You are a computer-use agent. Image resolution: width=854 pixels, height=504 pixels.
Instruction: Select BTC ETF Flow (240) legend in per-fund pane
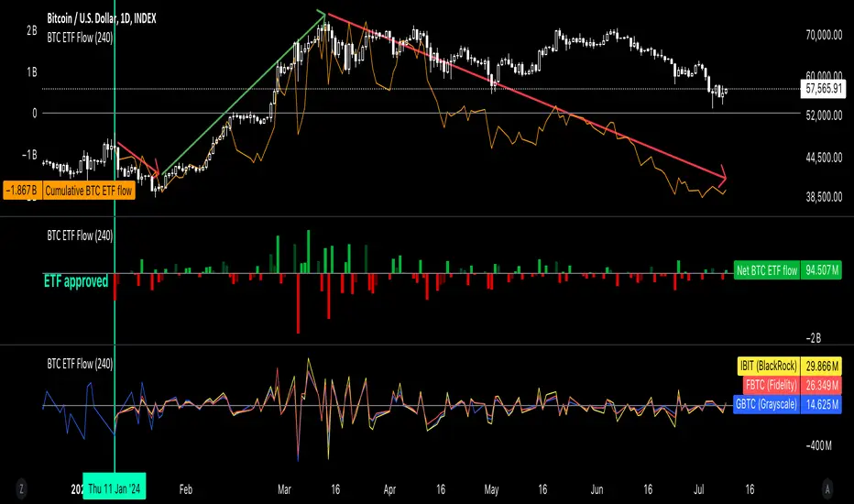point(80,364)
